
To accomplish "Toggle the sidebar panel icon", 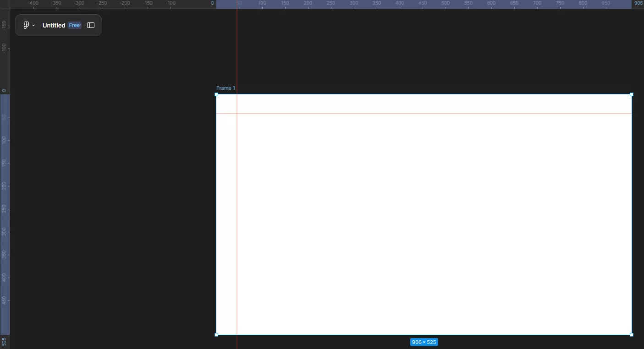I will [91, 25].
